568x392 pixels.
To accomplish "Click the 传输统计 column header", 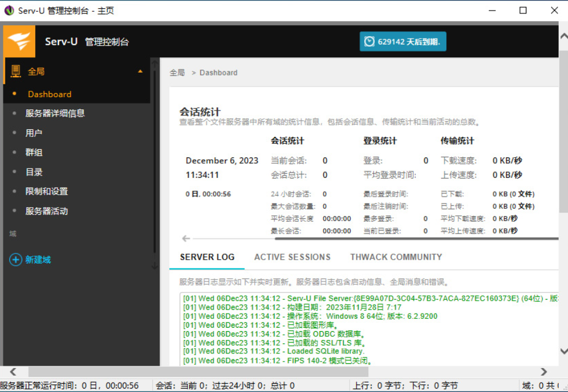I will [x=457, y=141].
